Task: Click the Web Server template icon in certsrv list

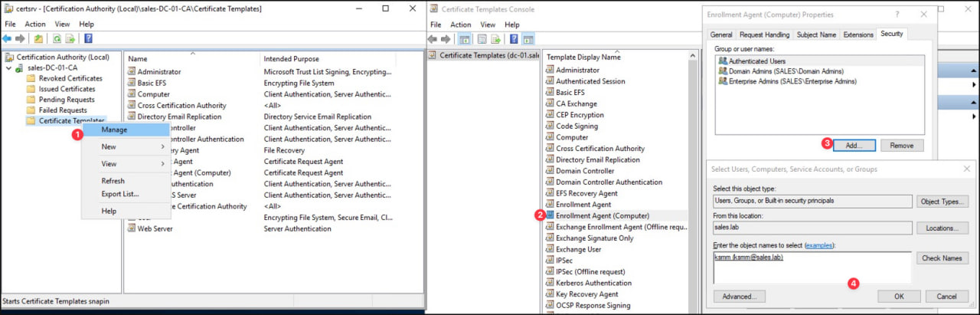Action: [x=132, y=228]
